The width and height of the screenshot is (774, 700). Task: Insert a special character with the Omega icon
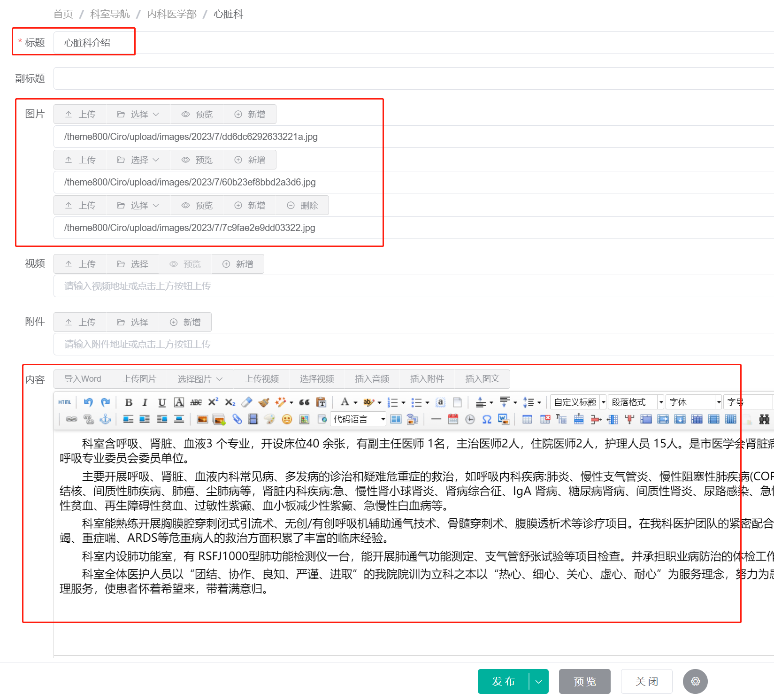(487, 419)
